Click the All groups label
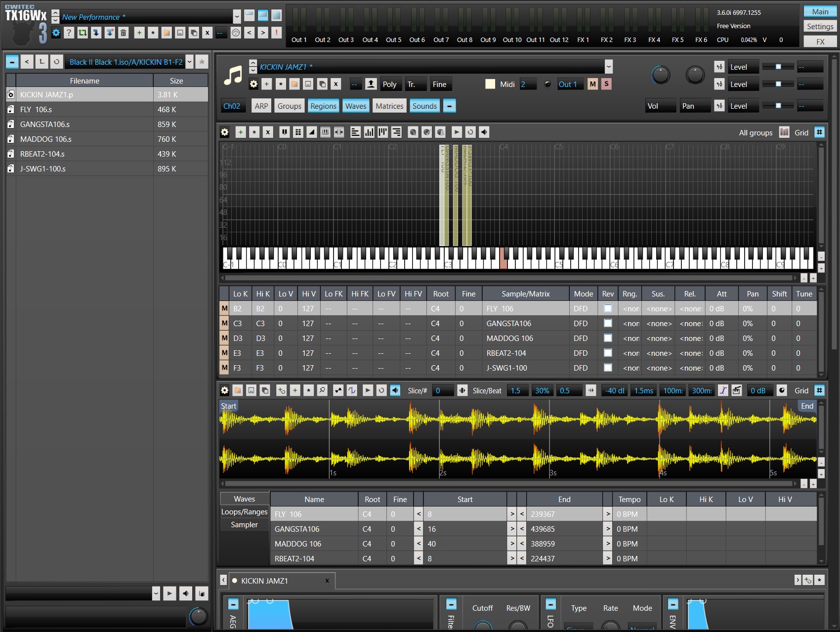This screenshot has height=632, width=840. point(756,132)
